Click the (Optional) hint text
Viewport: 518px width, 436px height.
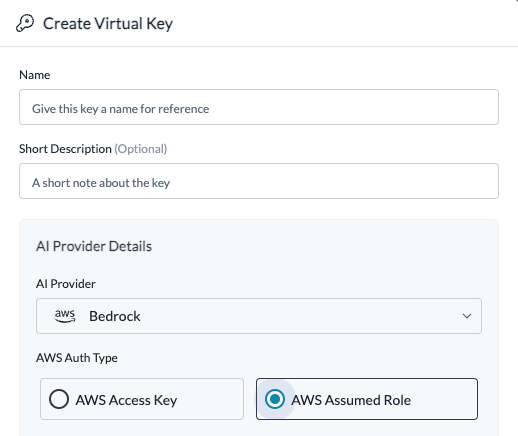pos(141,149)
